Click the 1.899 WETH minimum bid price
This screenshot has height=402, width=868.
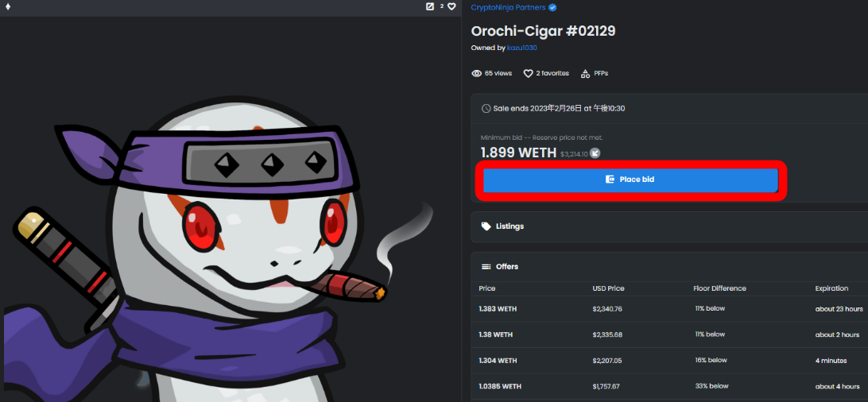pyautogui.click(x=519, y=153)
